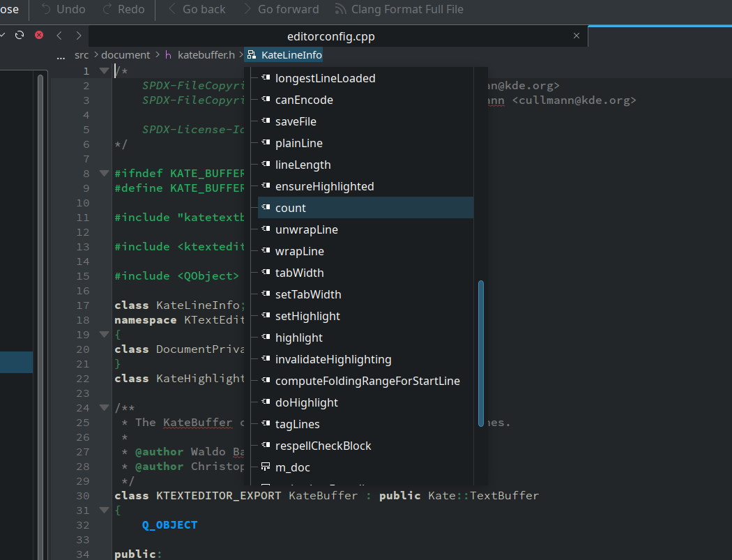Image resolution: width=732 pixels, height=560 pixels.
Task: Click the reload icon beside the tab bar
Action: 20,35
